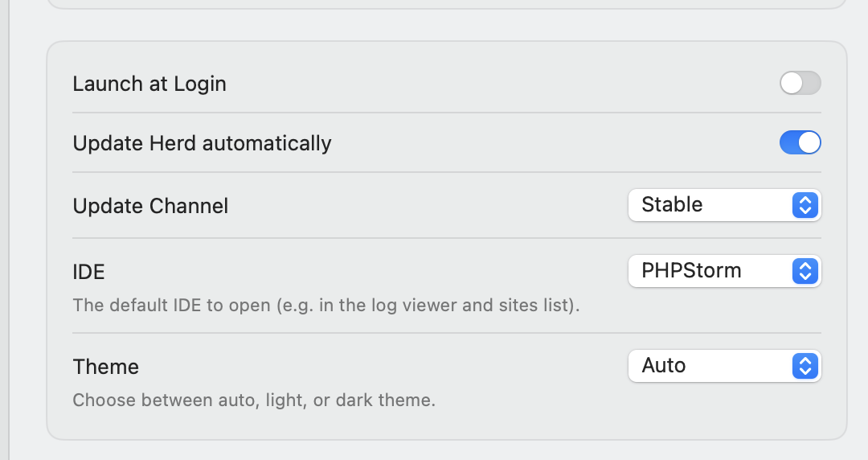Viewport: 868px width, 460px height.
Task: Click the "Launch at Login" label
Action: click(x=149, y=84)
